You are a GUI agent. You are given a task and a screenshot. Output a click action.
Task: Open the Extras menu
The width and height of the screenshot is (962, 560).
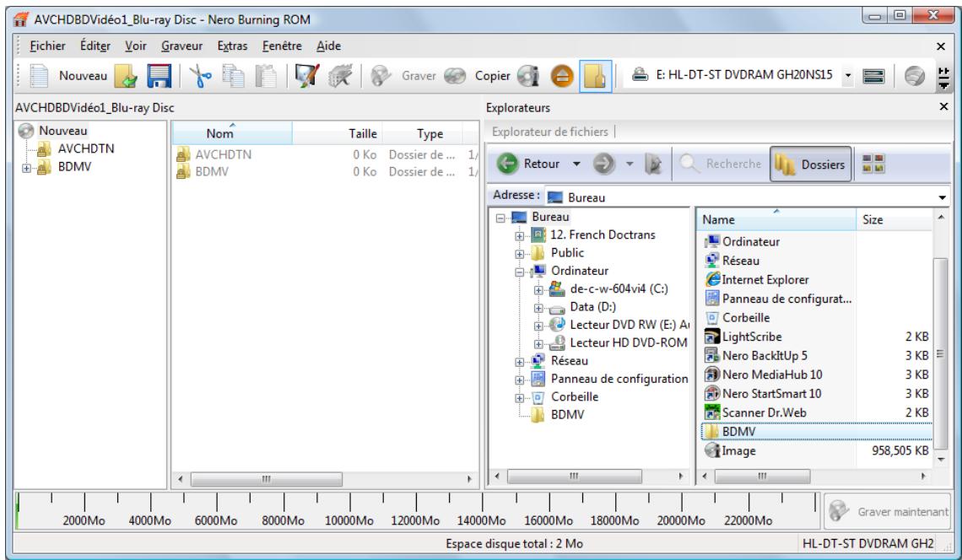coord(233,46)
